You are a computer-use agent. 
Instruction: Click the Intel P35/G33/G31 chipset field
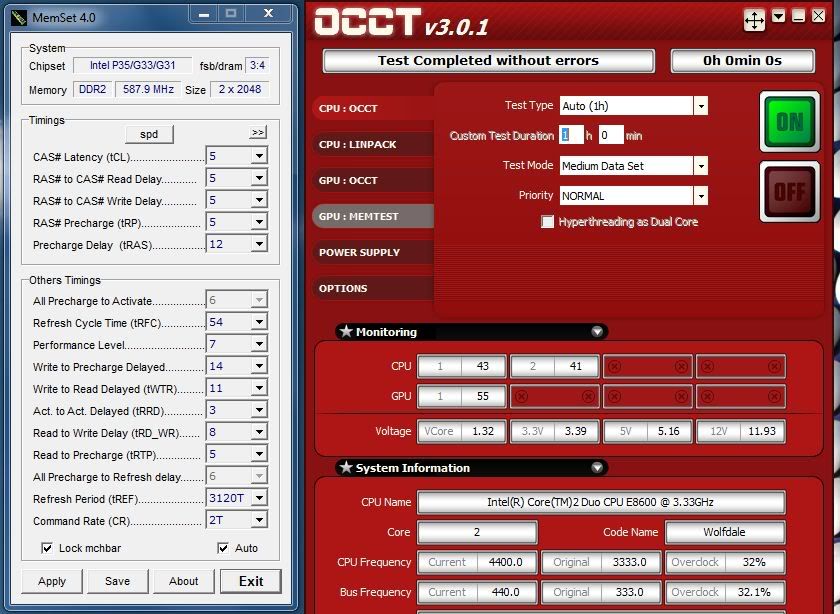tap(132, 65)
